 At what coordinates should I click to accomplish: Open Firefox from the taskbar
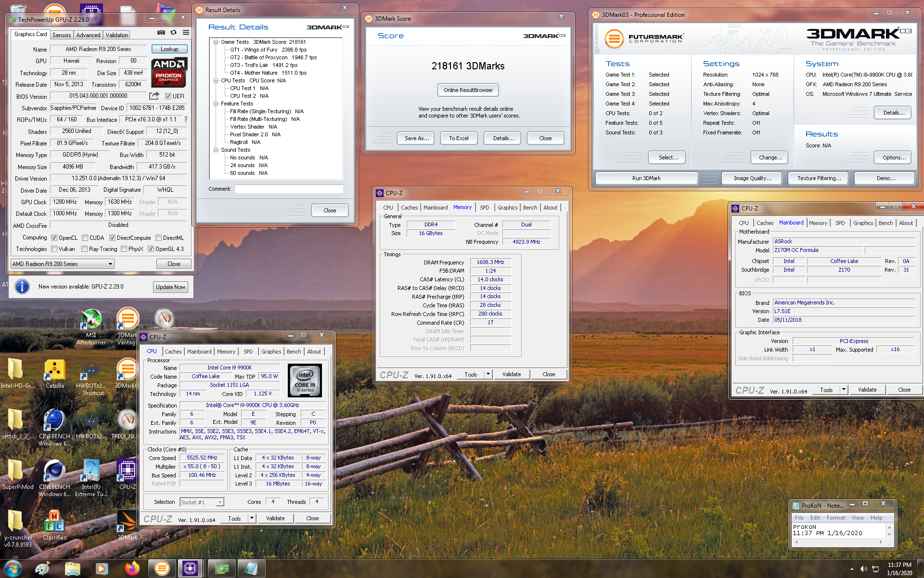coord(132,568)
